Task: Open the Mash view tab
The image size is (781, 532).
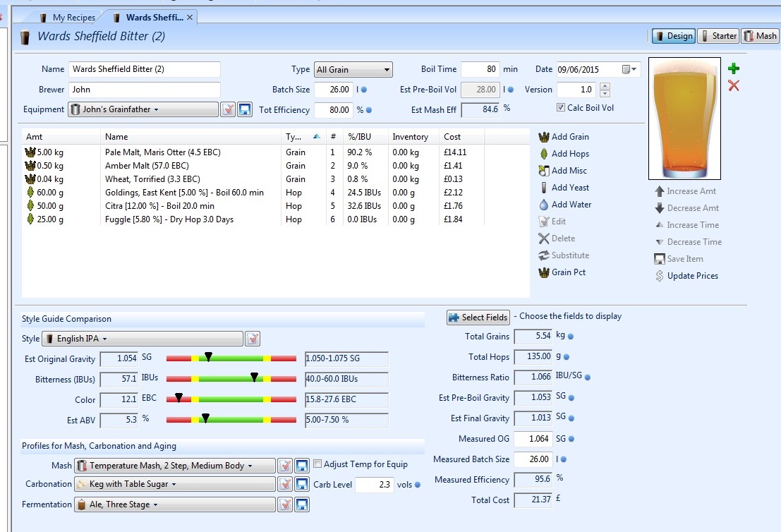Action: click(759, 36)
